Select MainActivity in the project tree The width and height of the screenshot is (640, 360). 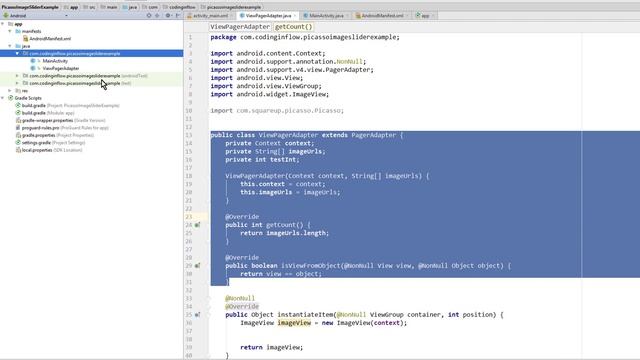(x=55, y=61)
